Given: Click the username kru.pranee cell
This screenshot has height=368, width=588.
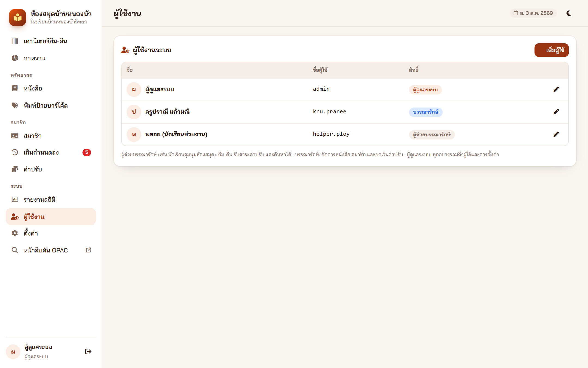Looking at the screenshot, I should pyautogui.click(x=329, y=112).
